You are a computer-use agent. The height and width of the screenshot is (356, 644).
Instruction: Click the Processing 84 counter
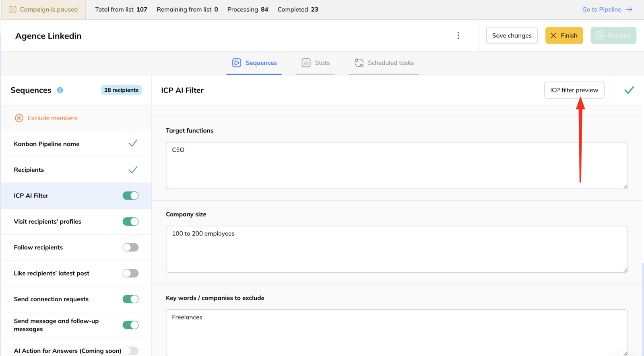coord(248,9)
